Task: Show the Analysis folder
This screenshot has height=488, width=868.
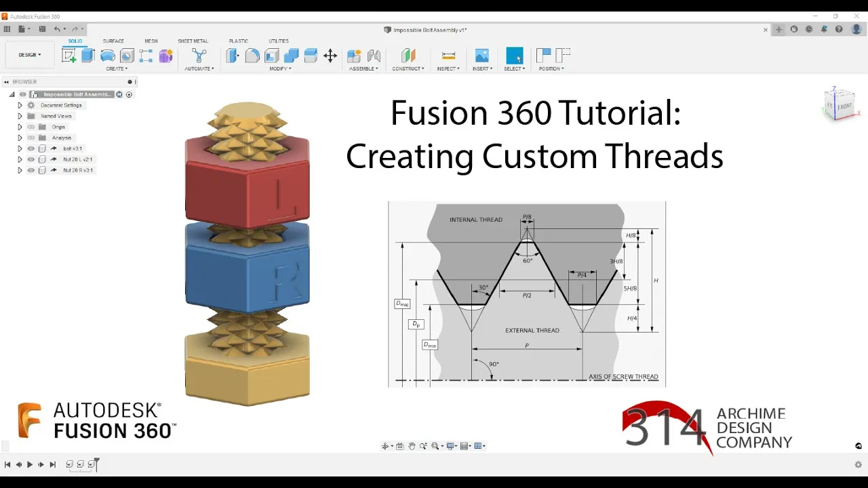Action: pyautogui.click(x=31, y=138)
